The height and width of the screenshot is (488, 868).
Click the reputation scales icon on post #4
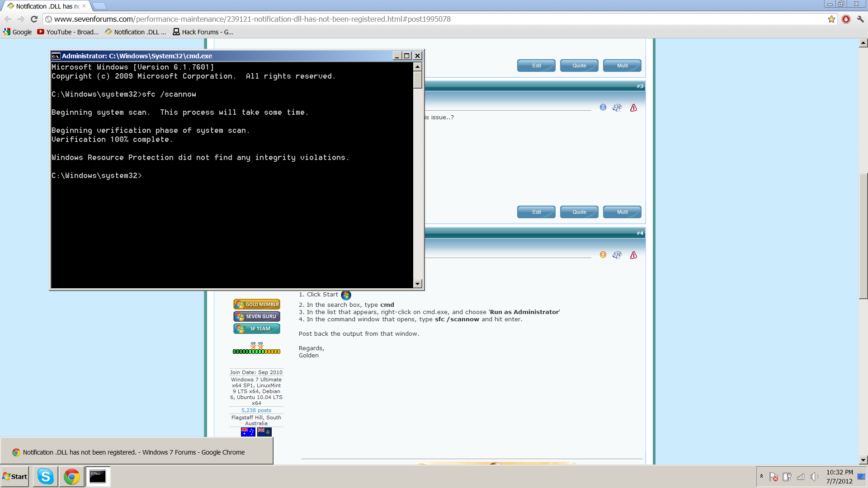pos(617,255)
